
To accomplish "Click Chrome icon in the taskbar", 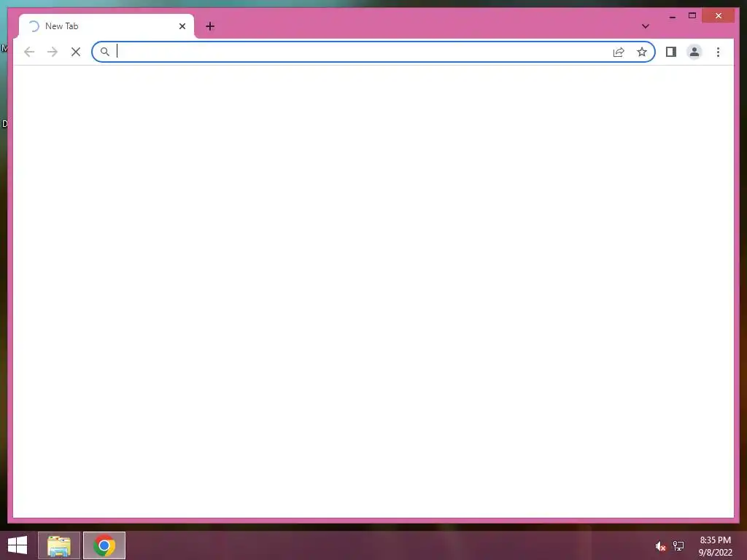I will pyautogui.click(x=104, y=545).
